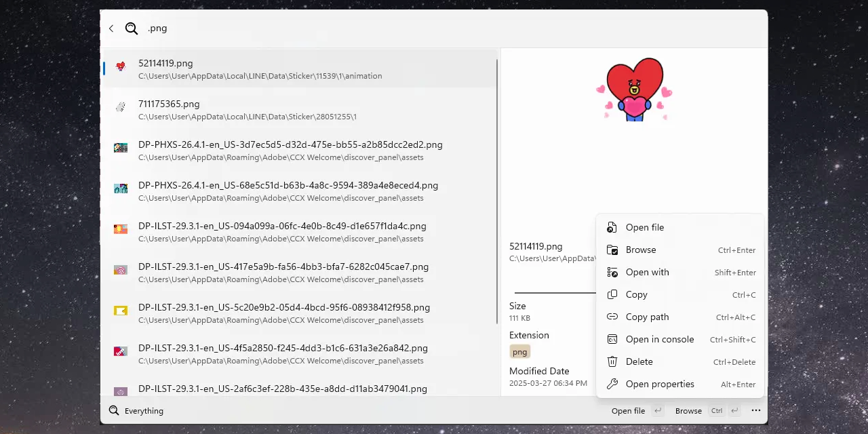Click the modified date 2025-03-27 06:34 PM

[548, 383]
